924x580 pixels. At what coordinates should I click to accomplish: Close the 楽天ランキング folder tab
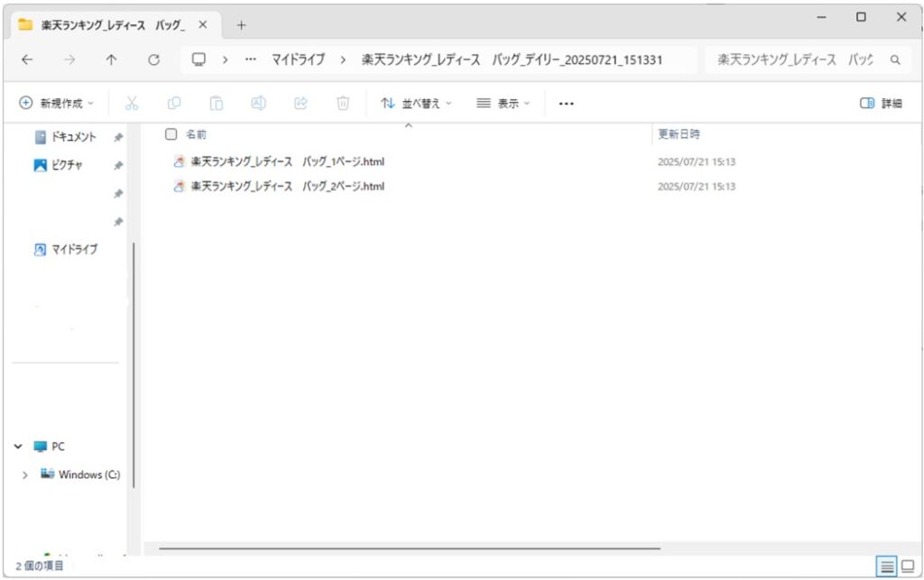tap(203, 24)
